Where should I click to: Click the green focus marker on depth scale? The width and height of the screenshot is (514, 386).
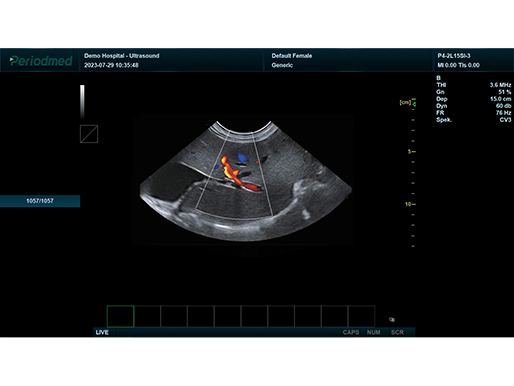(x=414, y=104)
